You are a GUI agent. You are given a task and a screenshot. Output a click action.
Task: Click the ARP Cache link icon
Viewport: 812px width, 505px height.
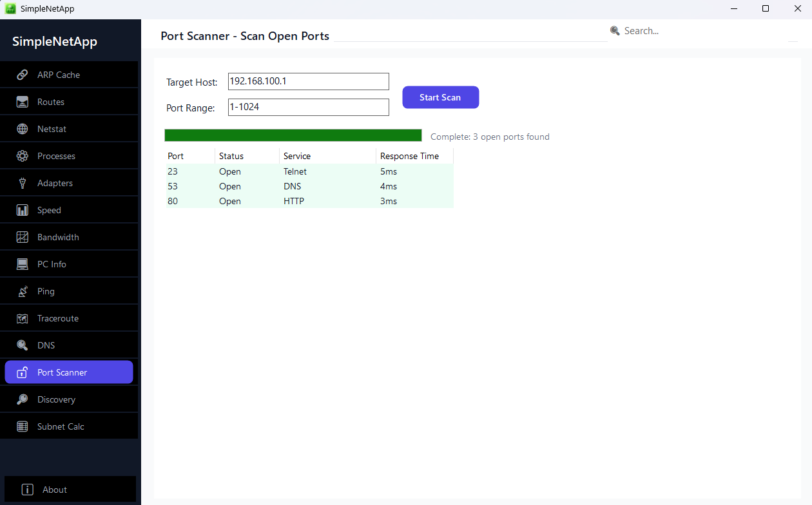[23, 75]
